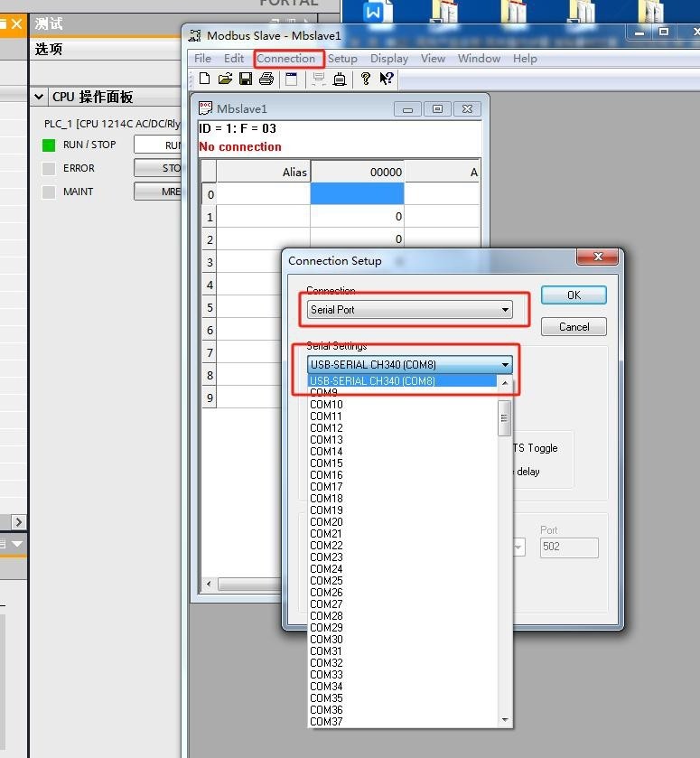Click the 00000 column header
700x758 pixels.
pyautogui.click(x=357, y=172)
